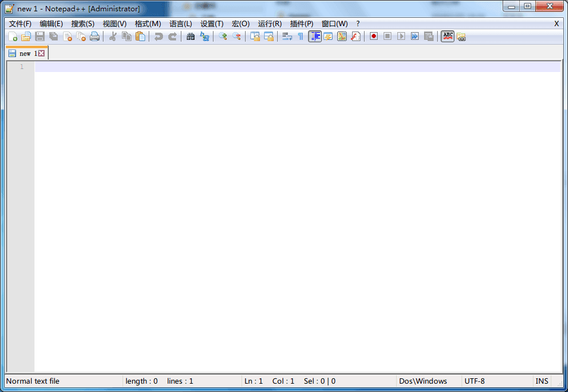The width and height of the screenshot is (568, 392).
Task: Paste clipboard contents with the Paste icon
Action: click(x=140, y=36)
